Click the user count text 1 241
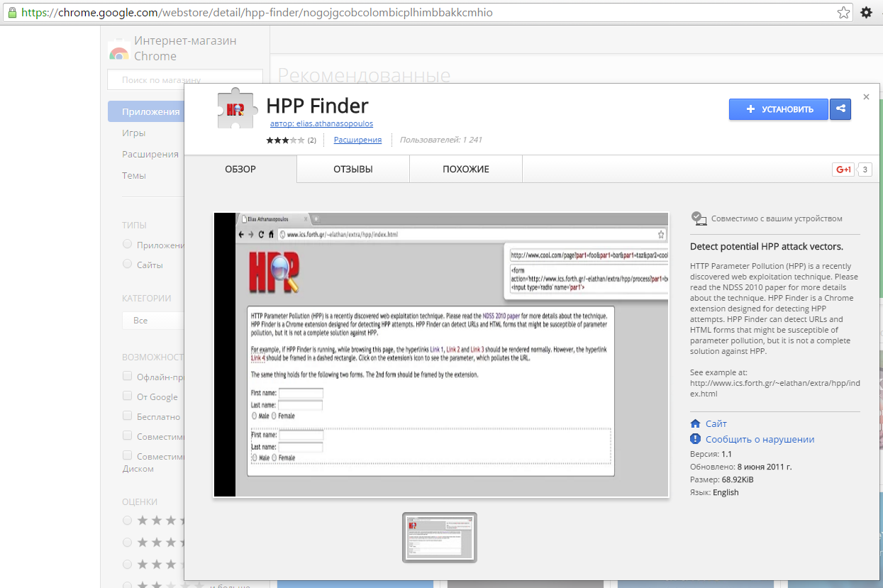Image resolution: width=883 pixels, height=588 pixels. pyautogui.click(x=440, y=140)
